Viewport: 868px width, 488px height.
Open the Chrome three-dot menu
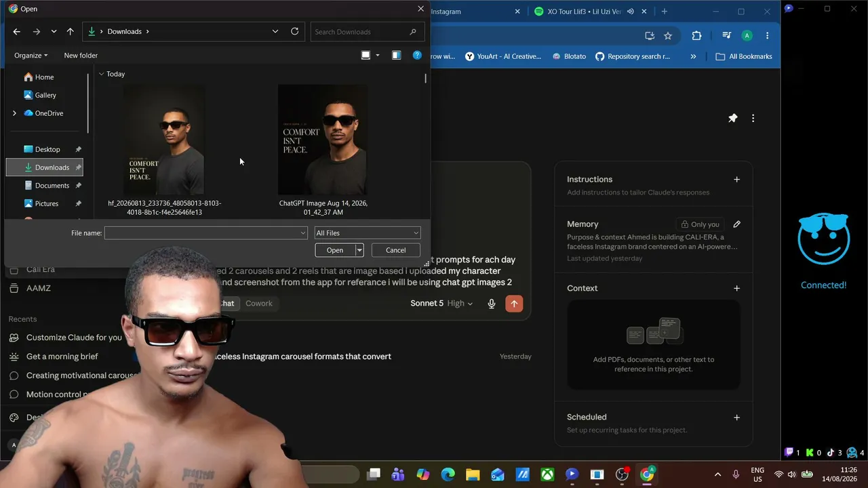point(767,36)
